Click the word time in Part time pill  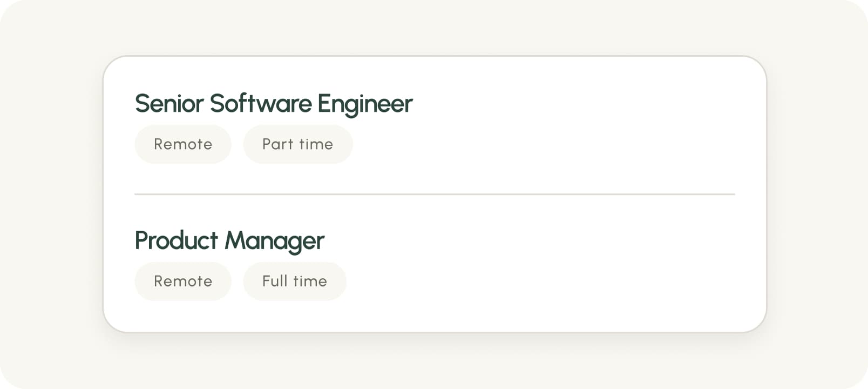pos(316,144)
